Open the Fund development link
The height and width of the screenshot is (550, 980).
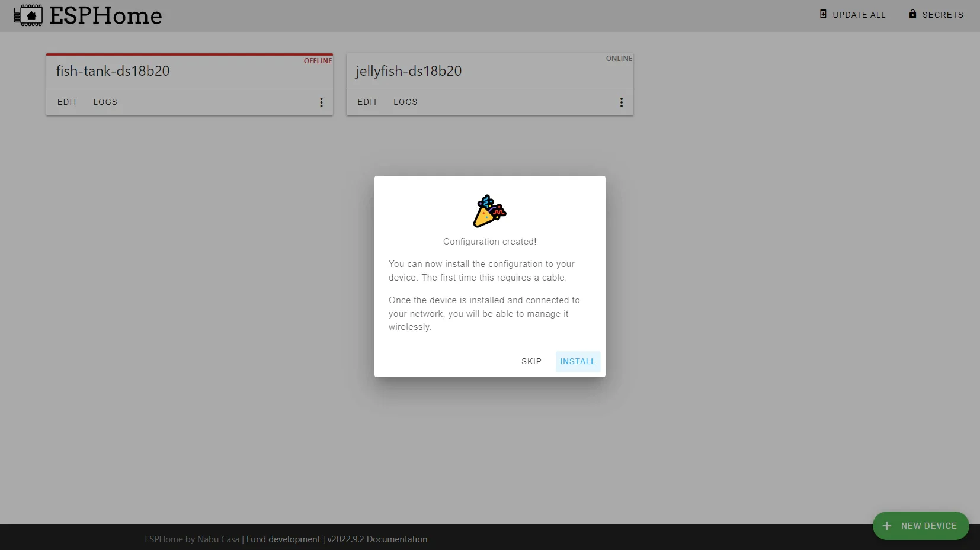coord(283,539)
